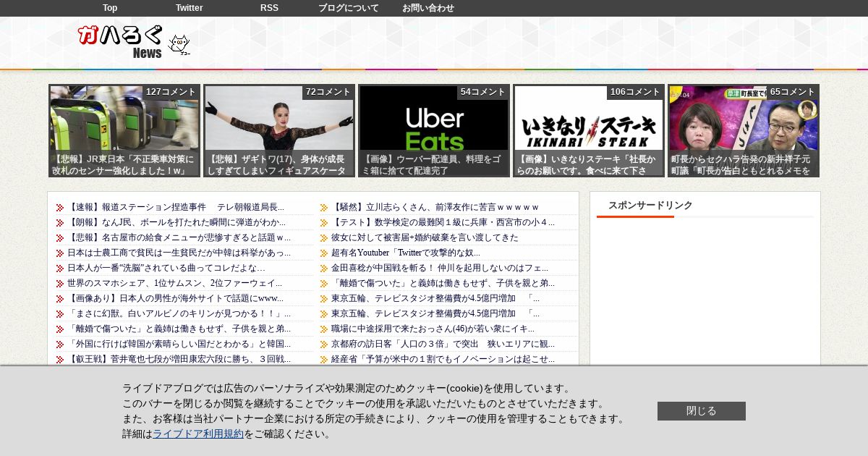Click red bullet icon beside 【叡王戦】

60,360
